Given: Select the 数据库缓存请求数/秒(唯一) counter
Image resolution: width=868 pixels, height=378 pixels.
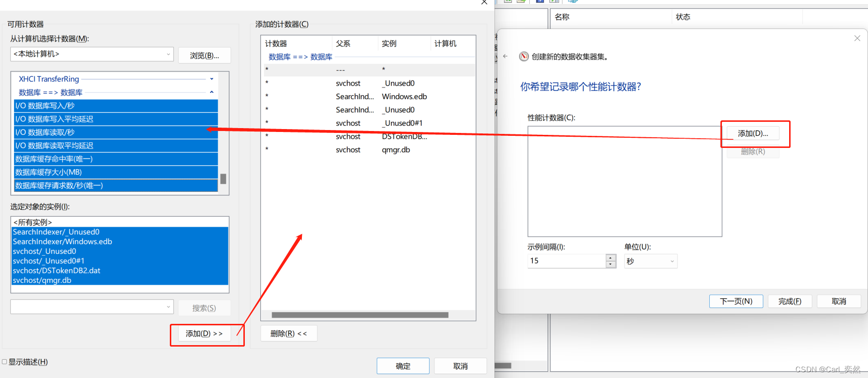Looking at the screenshot, I should pyautogui.click(x=116, y=186).
